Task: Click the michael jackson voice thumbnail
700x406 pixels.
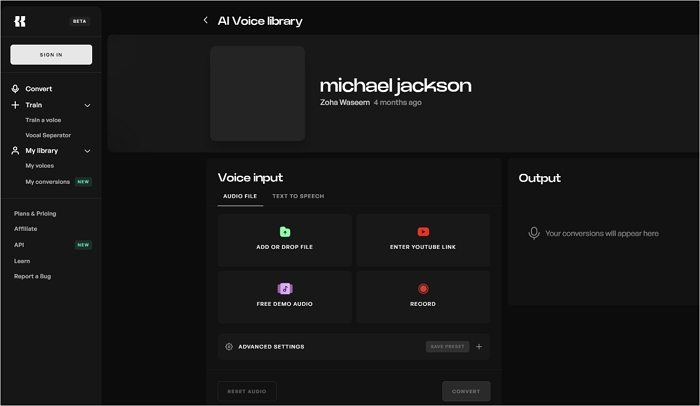Action: coord(257,93)
